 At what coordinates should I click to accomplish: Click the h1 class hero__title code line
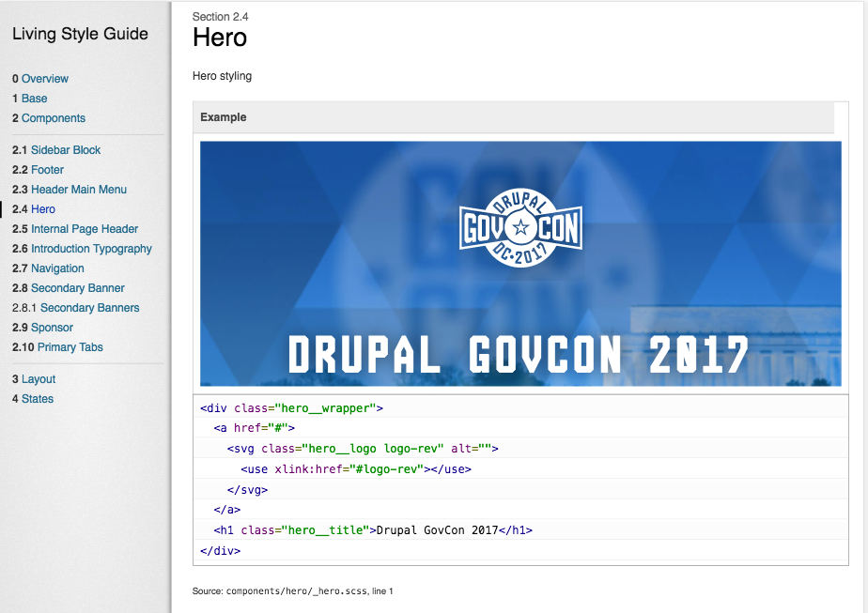tap(373, 530)
